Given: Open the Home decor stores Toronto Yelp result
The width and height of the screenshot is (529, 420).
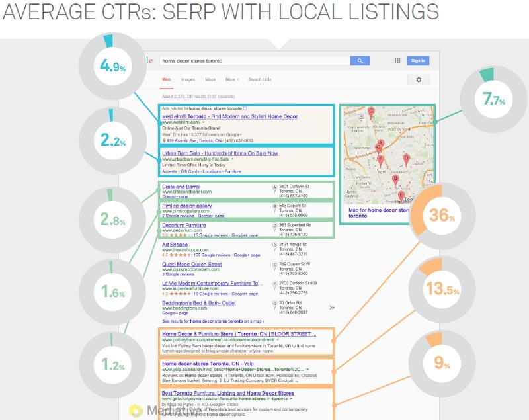Looking at the screenshot, I should click(x=208, y=364).
